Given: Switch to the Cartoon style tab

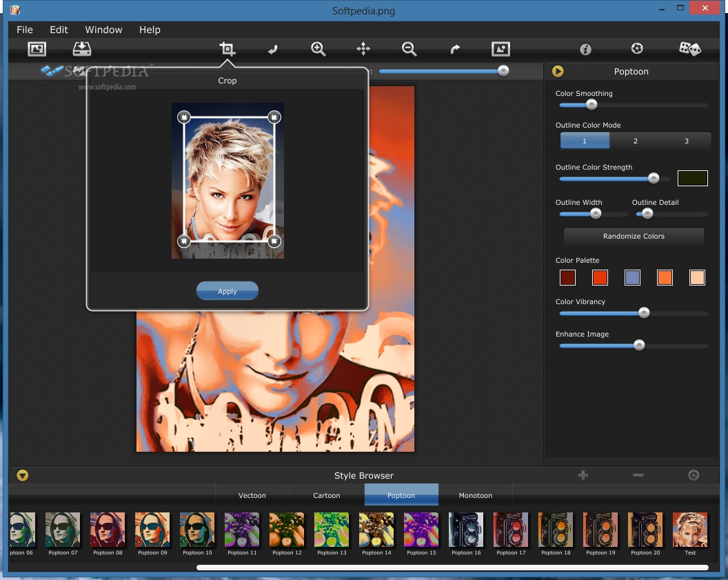Looking at the screenshot, I should [327, 495].
